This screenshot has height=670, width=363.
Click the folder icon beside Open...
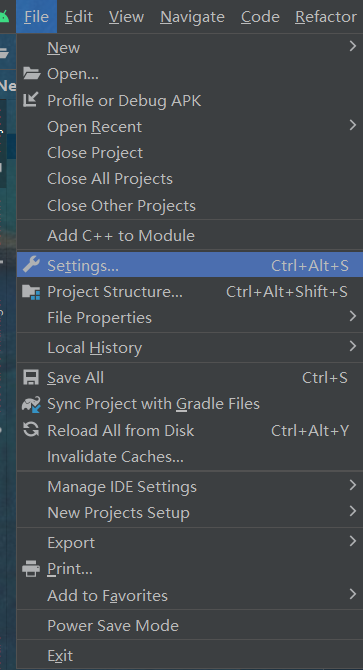pos(31,74)
